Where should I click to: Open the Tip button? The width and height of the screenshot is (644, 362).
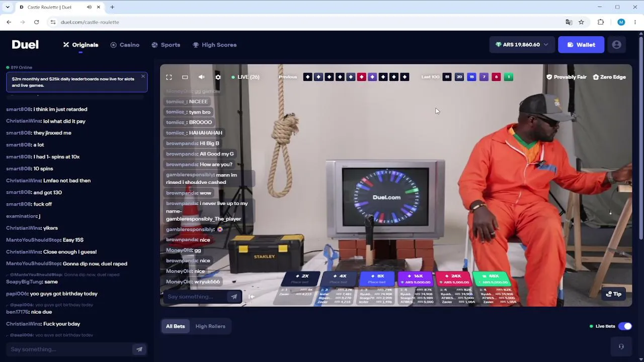click(x=614, y=294)
